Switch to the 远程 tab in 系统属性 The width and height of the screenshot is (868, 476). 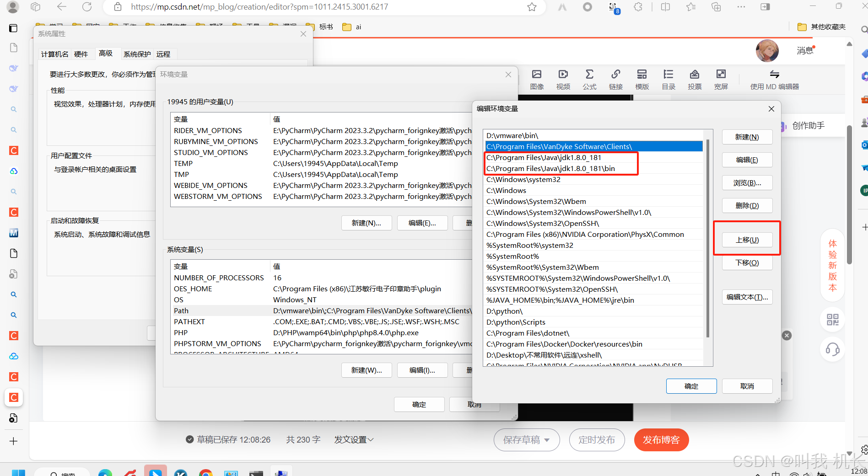(x=163, y=53)
